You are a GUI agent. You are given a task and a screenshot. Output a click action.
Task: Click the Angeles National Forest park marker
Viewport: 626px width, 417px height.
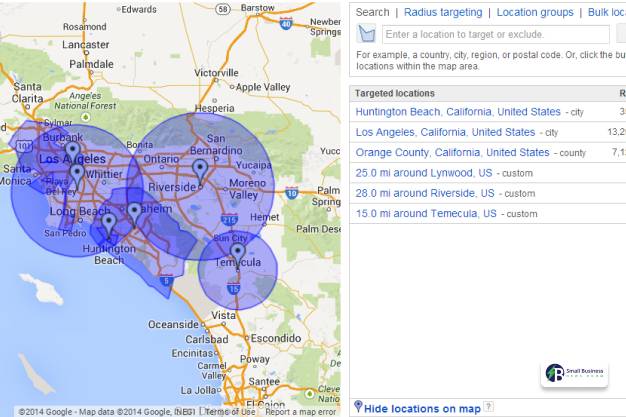(85, 117)
